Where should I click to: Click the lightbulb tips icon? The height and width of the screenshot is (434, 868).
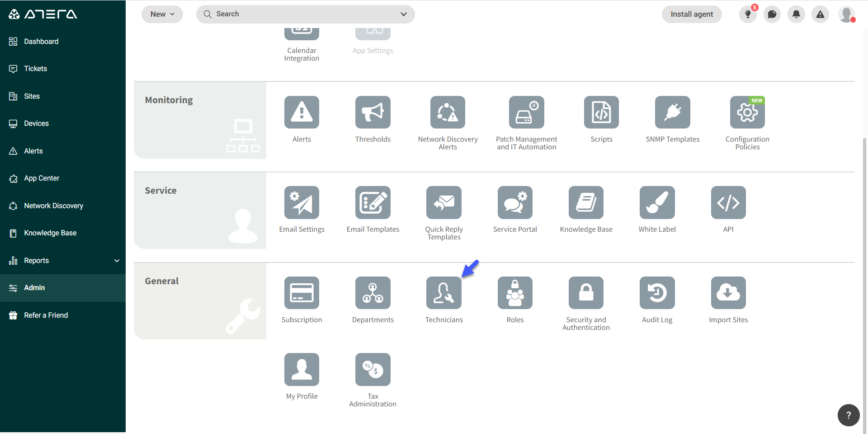pos(748,14)
